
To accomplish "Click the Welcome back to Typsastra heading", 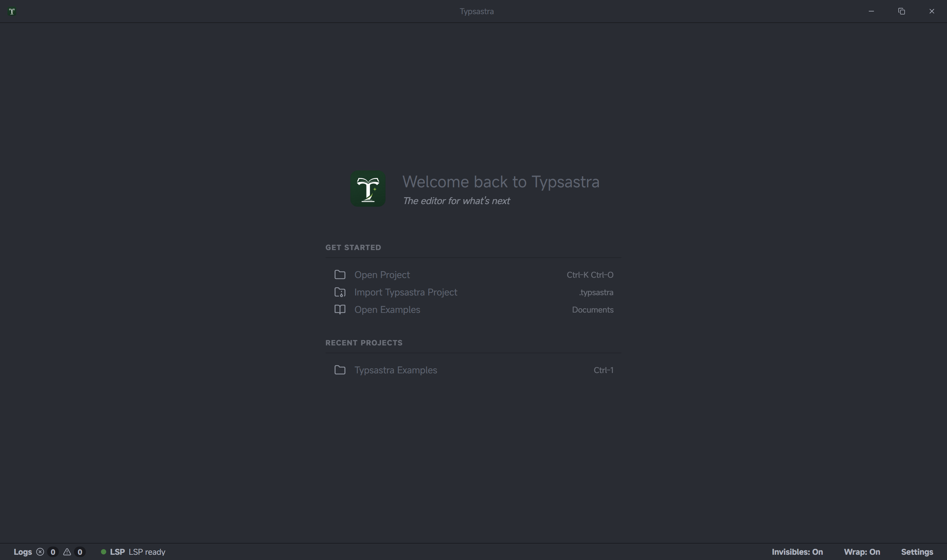I will [x=501, y=182].
